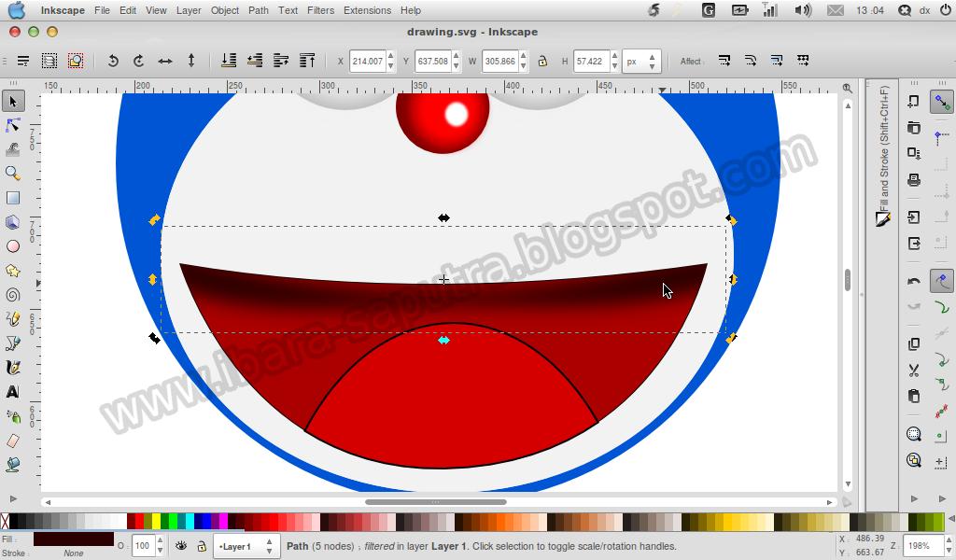Click the X coordinate stepper arrows
Viewport: 956px width, 560px height.
click(x=391, y=61)
